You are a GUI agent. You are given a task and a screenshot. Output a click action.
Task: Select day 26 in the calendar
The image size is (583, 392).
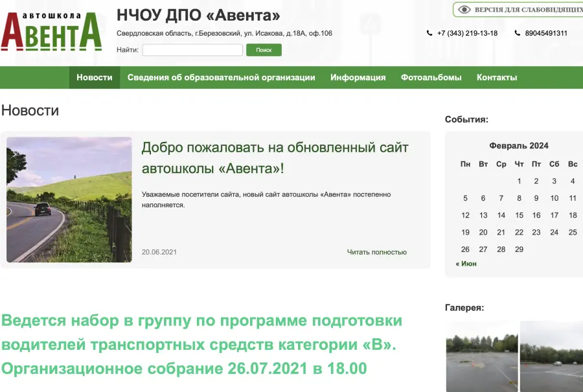[465, 249]
